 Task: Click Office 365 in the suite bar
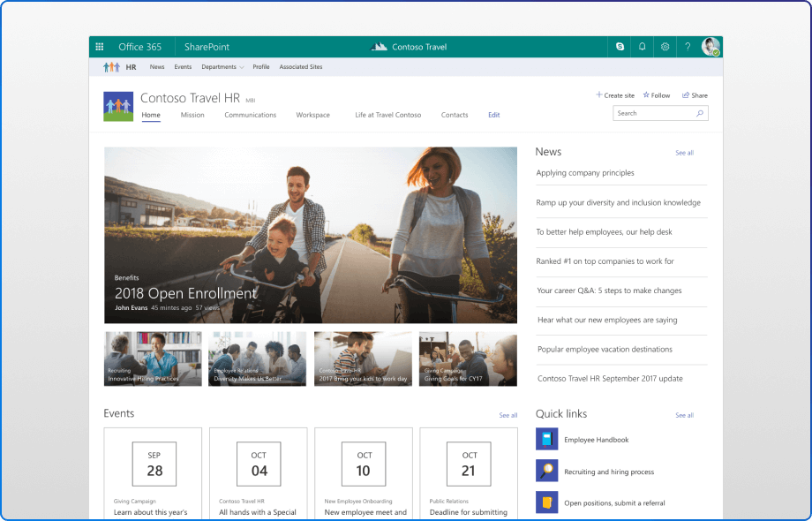[139, 47]
